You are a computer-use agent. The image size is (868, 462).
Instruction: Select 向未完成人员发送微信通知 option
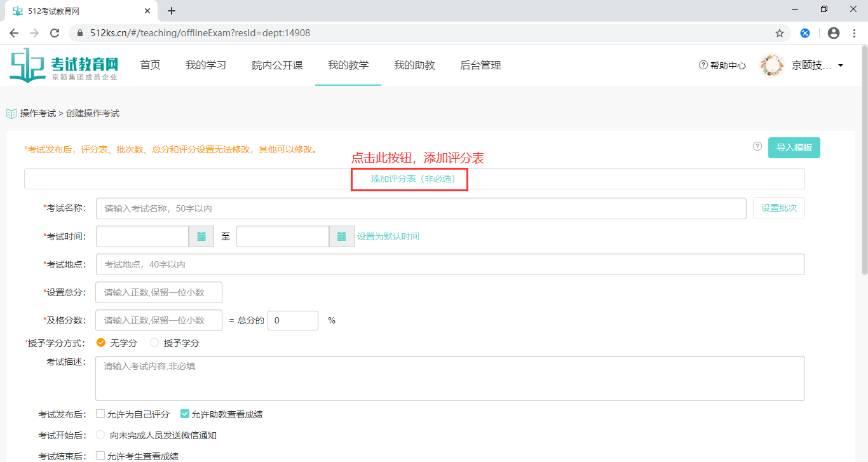pyautogui.click(x=100, y=435)
